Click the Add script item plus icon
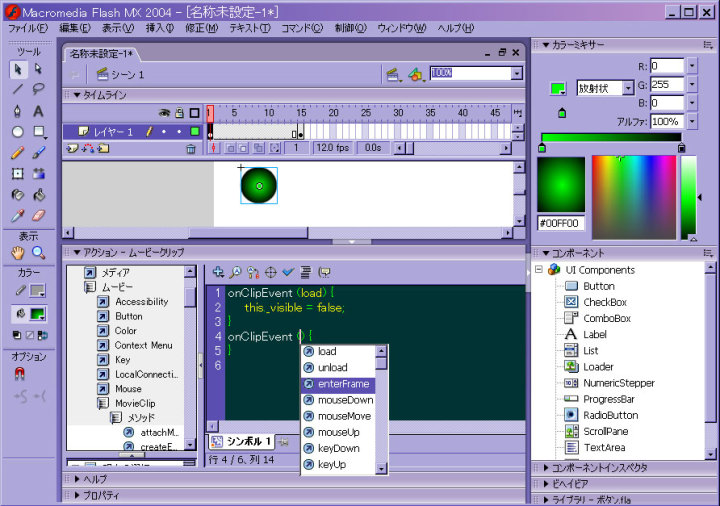720x506 pixels. [x=219, y=272]
